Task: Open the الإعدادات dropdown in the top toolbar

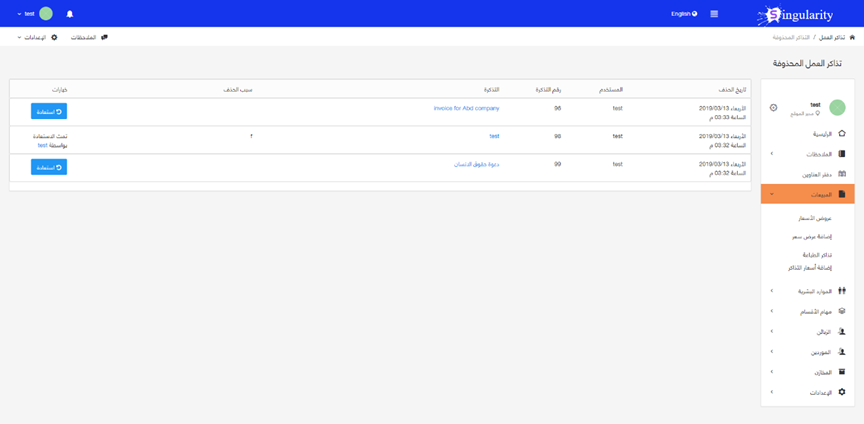Action: pyautogui.click(x=37, y=37)
